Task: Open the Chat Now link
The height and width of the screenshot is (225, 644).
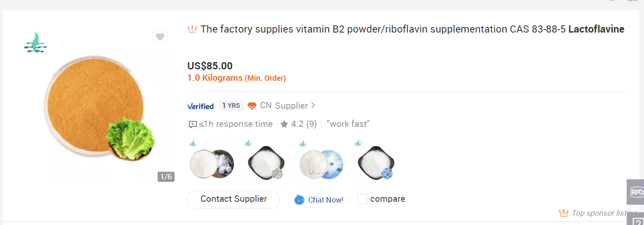Action: 326,200
